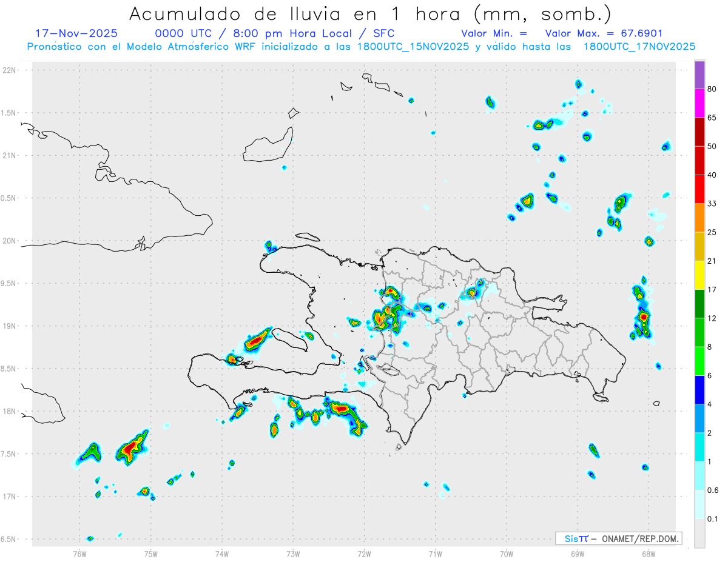The image size is (728, 562).
Task: Click the legend value label '80'
Action: tap(712, 89)
